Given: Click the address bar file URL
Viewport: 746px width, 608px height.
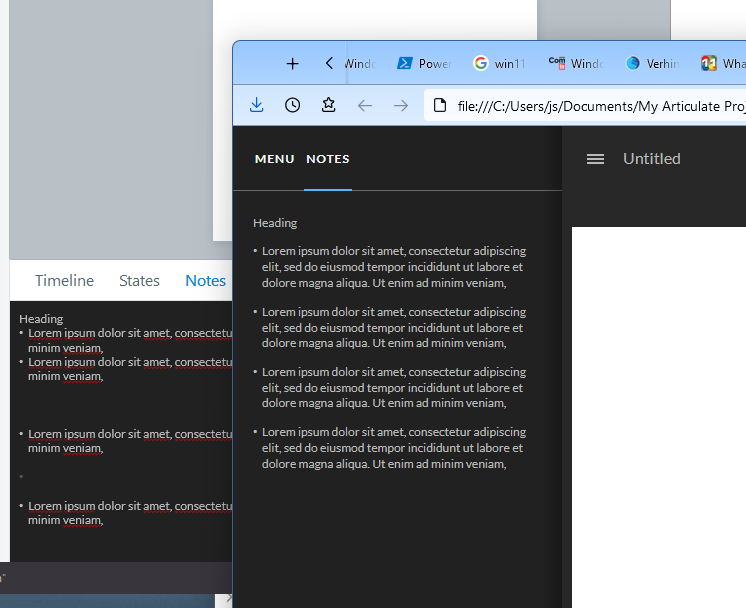Looking at the screenshot, I should click(601, 106).
